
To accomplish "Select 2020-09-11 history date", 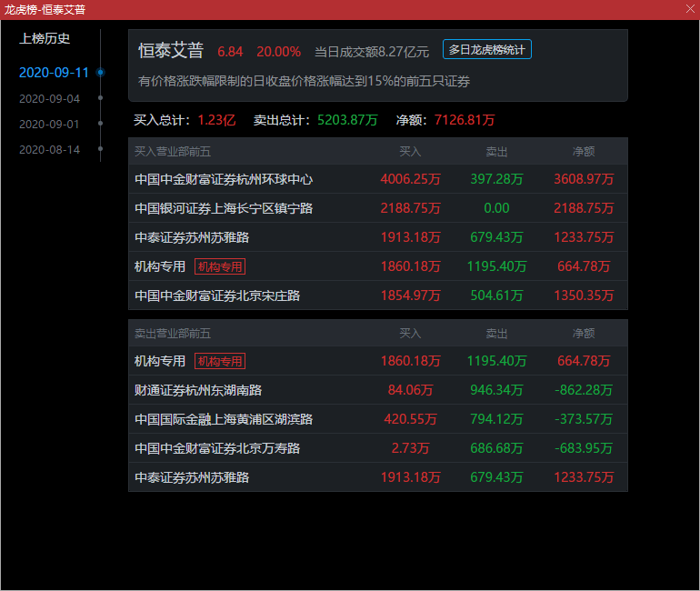I will (x=54, y=73).
